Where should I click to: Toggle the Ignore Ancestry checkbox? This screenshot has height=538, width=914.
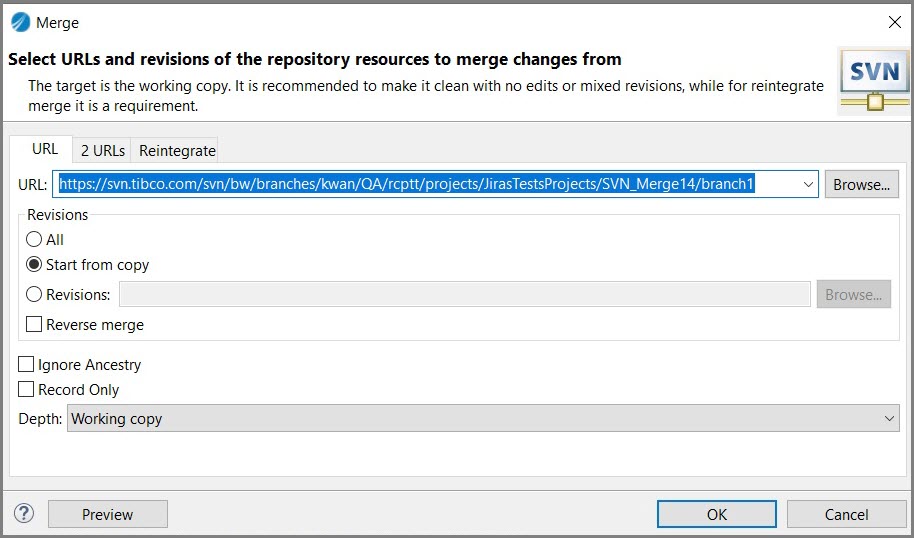pyautogui.click(x=27, y=365)
